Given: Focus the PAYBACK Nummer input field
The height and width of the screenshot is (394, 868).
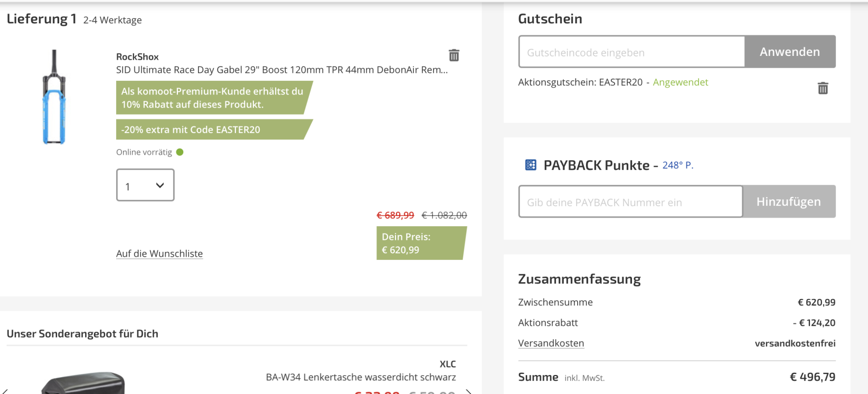Looking at the screenshot, I should (630, 202).
